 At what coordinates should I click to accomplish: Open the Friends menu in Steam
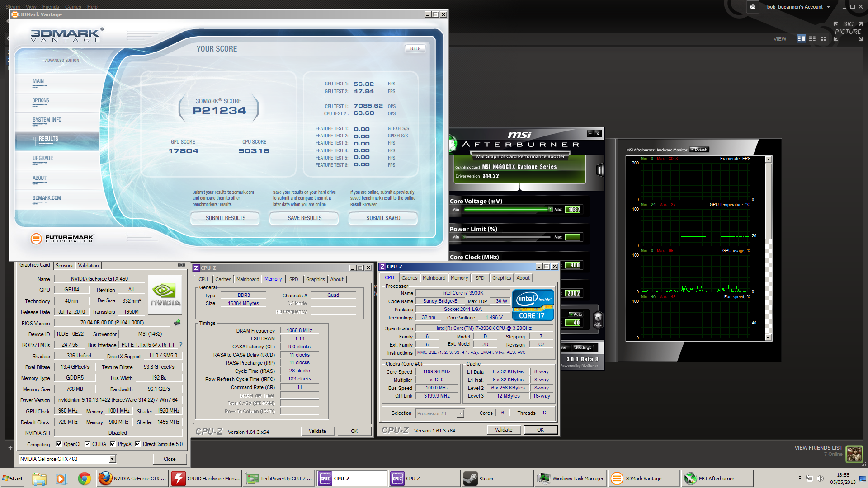pos(51,7)
